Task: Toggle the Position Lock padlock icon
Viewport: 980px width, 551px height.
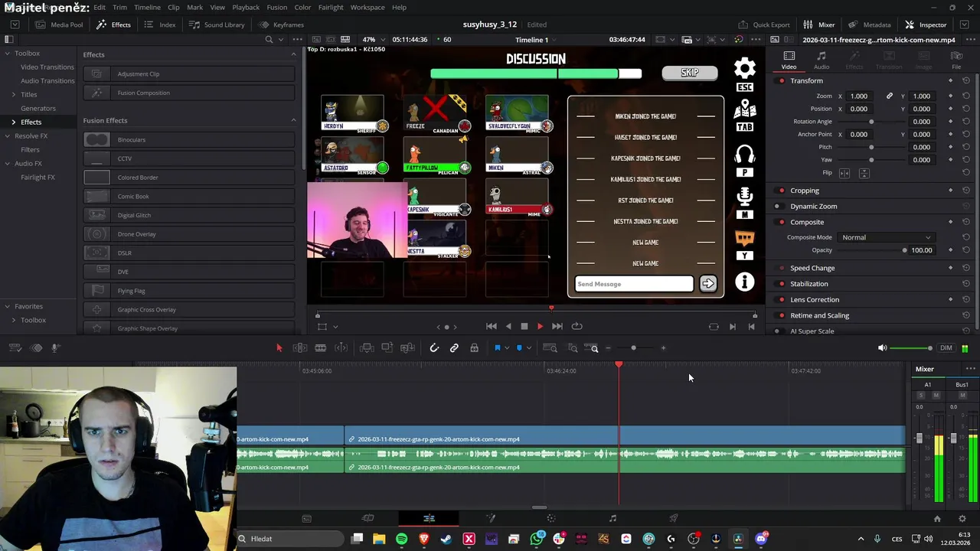Action: click(x=474, y=348)
